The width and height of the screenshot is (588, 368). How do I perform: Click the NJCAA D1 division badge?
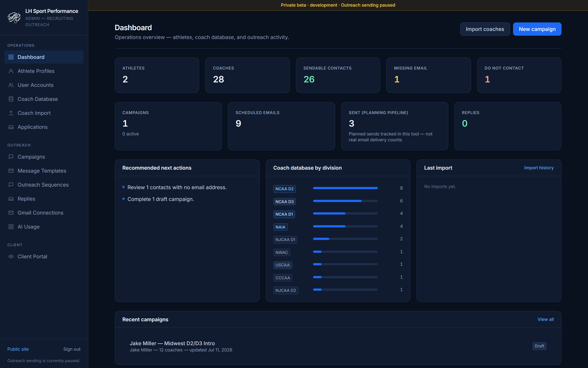pyautogui.click(x=285, y=240)
